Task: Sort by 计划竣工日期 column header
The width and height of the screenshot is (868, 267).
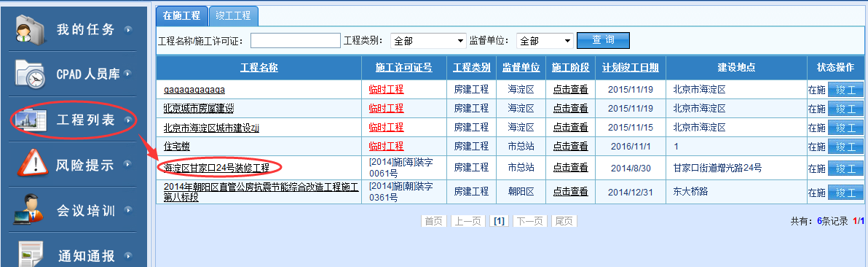Action: 631,69
